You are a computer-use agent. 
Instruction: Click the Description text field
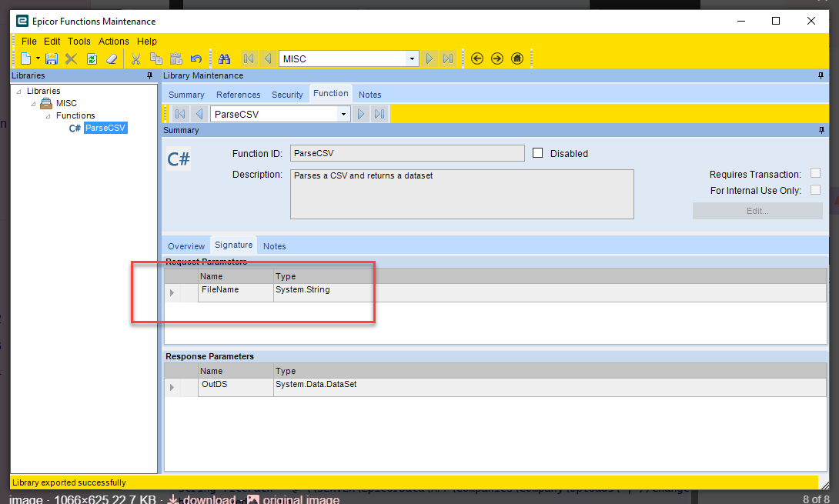click(462, 194)
